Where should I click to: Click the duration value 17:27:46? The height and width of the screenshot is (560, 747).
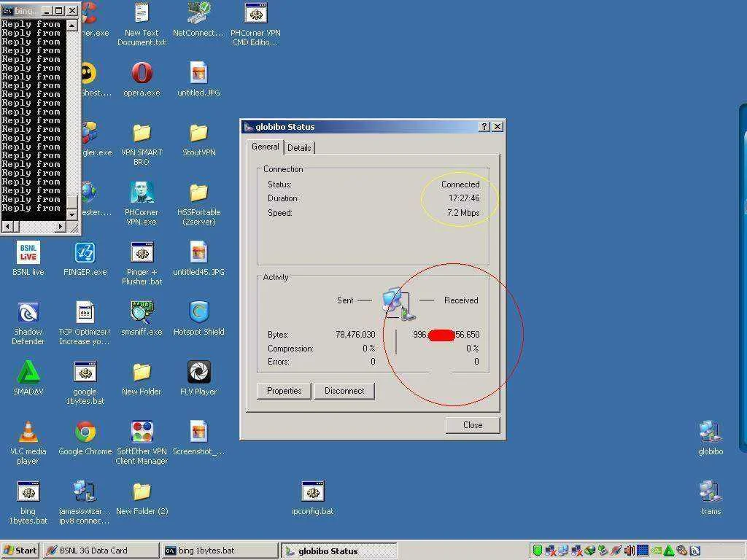click(x=464, y=198)
